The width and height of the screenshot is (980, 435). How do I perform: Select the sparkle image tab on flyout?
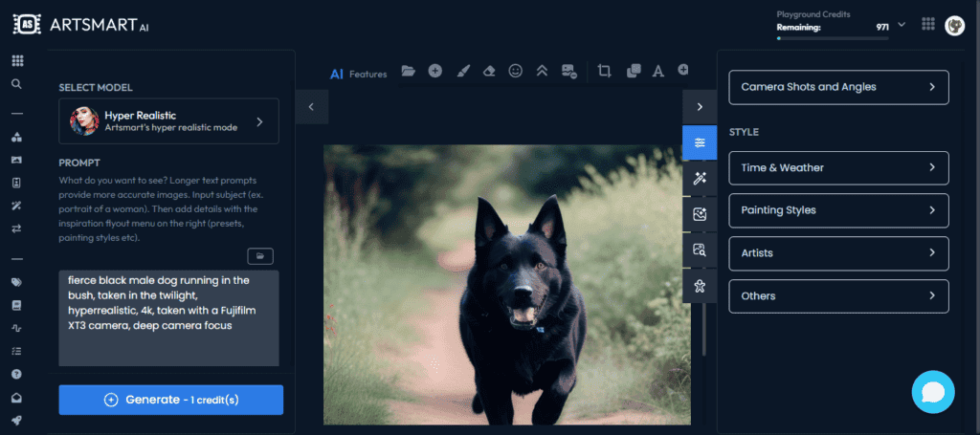point(700,215)
